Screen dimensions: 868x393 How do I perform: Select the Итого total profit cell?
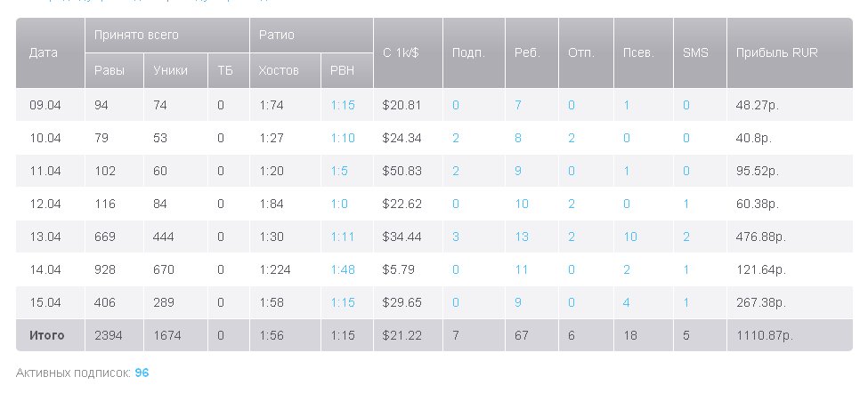tap(766, 335)
